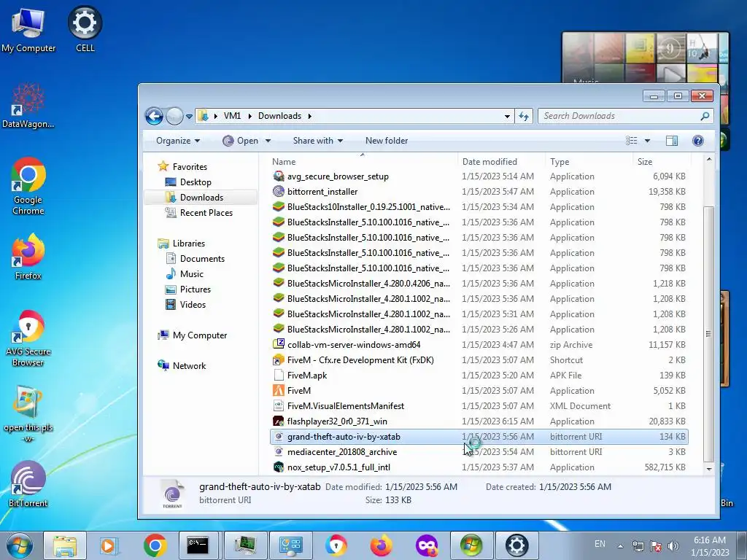
Task: Select collab-vm-server-windows-amd64 zip icon
Action: pos(279,344)
